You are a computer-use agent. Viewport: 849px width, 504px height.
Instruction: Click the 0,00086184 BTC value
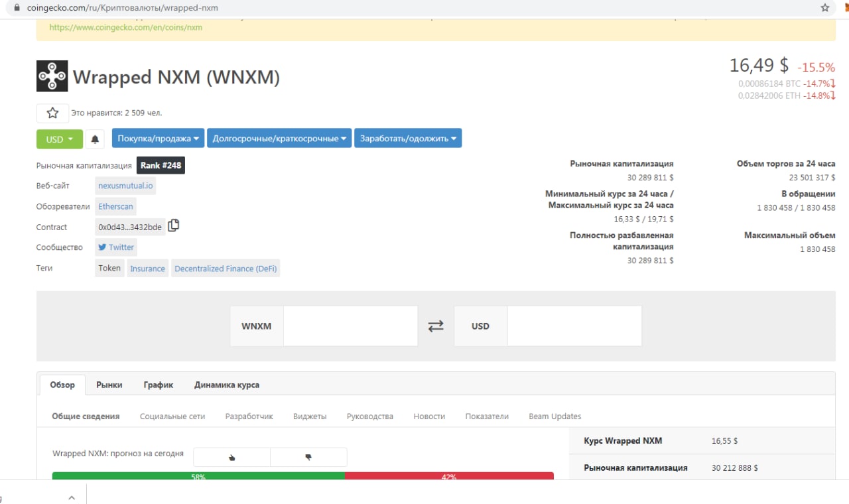(769, 84)
